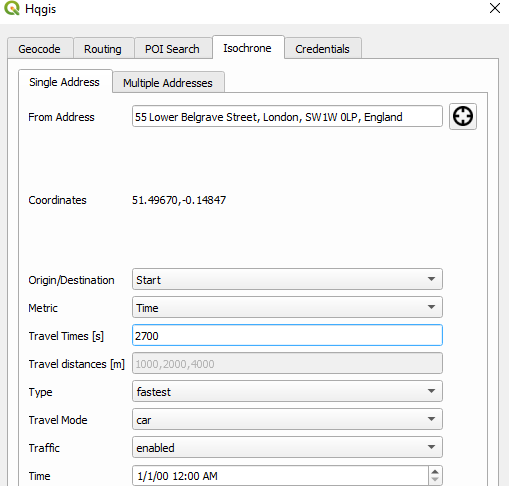Open the Credentials tab
Image resolution: width=509 pixels, height=486 pixels.
pyautogui.click(x=322, y=49)
